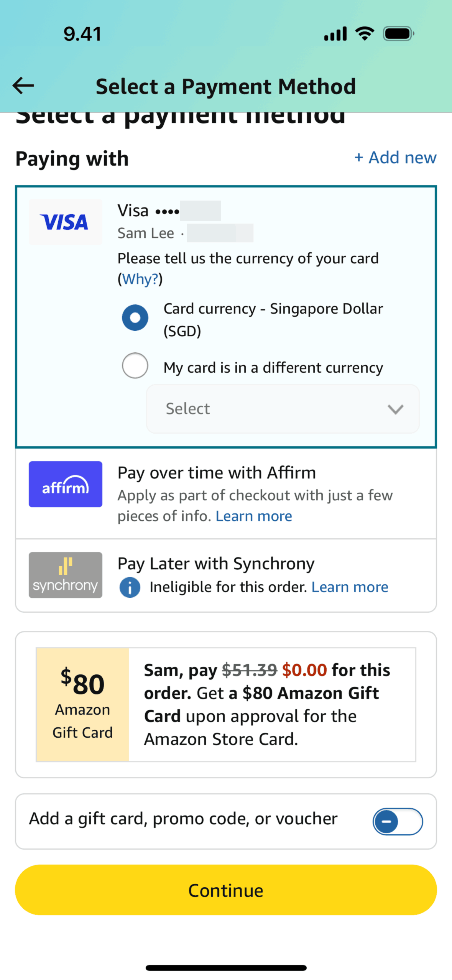Screen dimensions: 452x980
Task: Tap the Wi-Fi status icon
Action: (x=365, y=34)
